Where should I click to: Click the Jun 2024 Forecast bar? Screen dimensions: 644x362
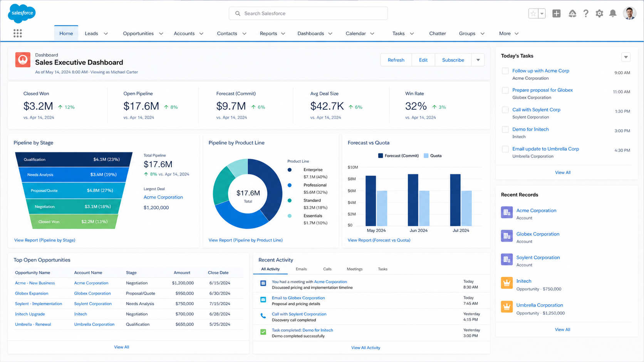tap(413, 200)
